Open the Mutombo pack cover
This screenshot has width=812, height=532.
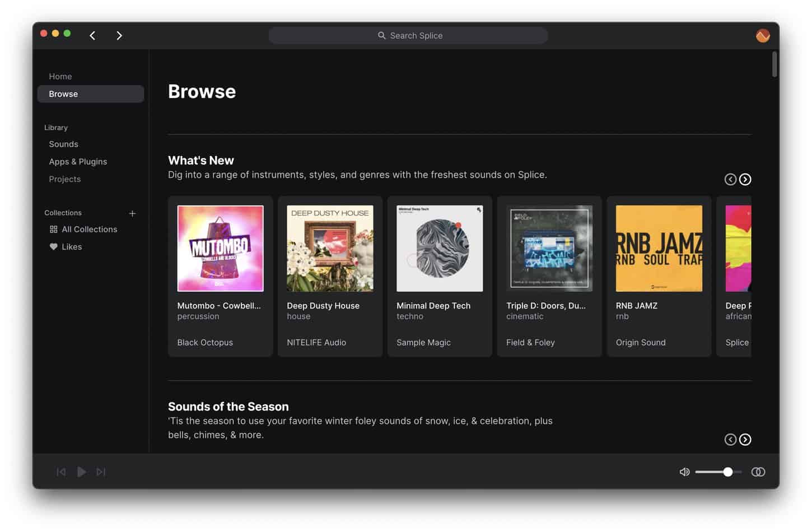click(x=220, y=248)
